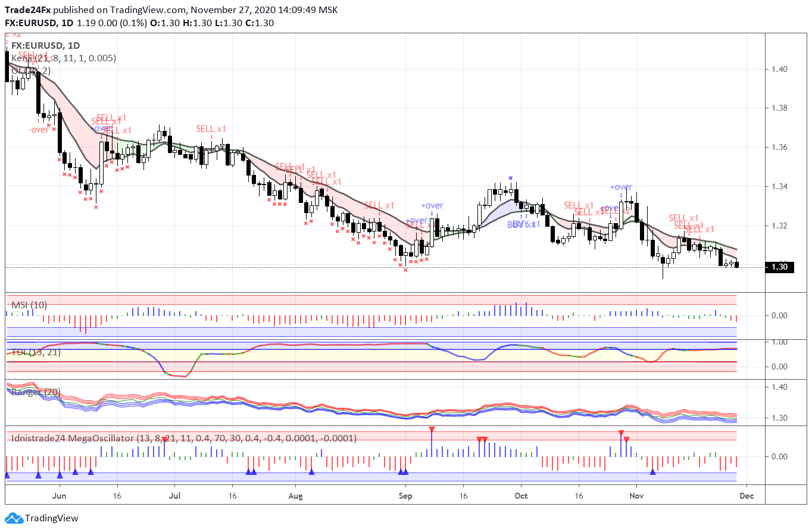Select the Idnistrade24 MegaOscillator indicator label
Viewport: 812px width, 532px height.
click(184, 438)
